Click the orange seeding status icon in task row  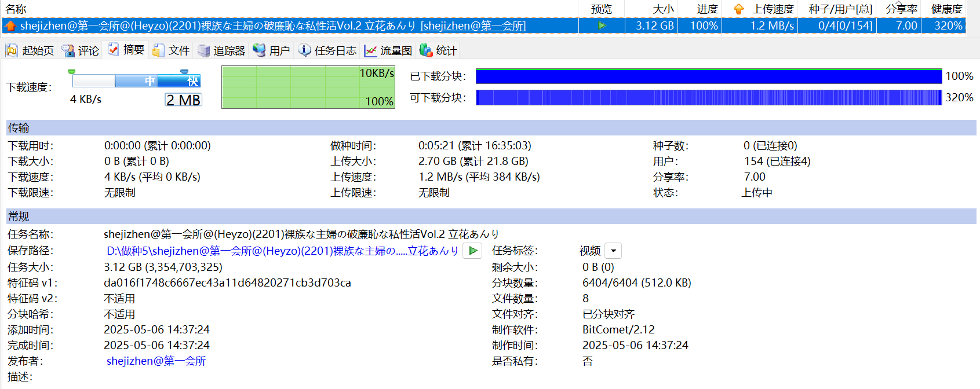pos(10,25)
